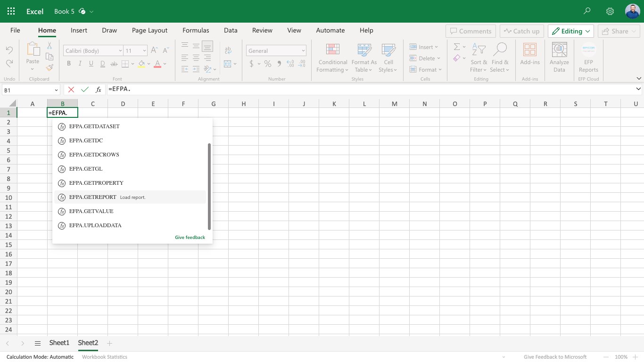Open the All Sheets list icon
This screenshot has height=362, width=644.
[38, 343]
